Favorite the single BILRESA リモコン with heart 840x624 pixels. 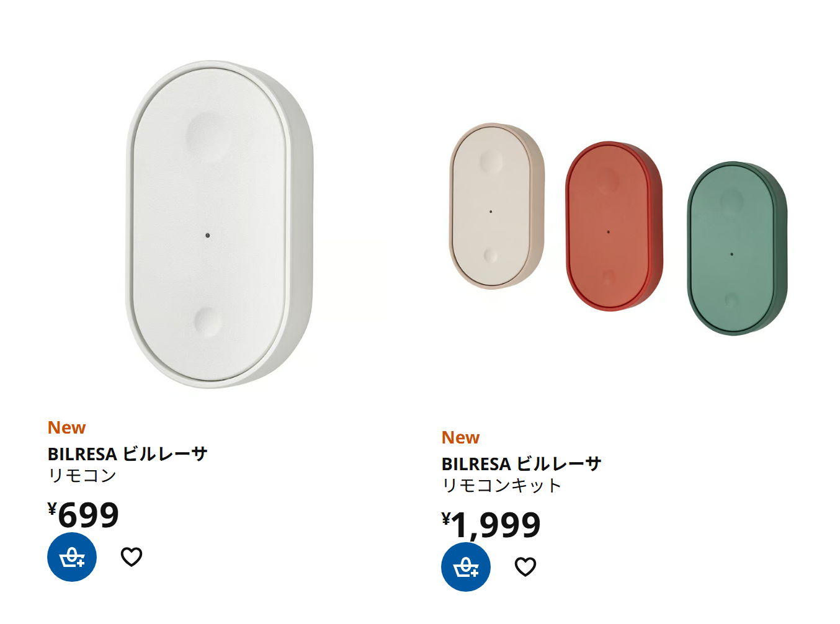(132, 557)
